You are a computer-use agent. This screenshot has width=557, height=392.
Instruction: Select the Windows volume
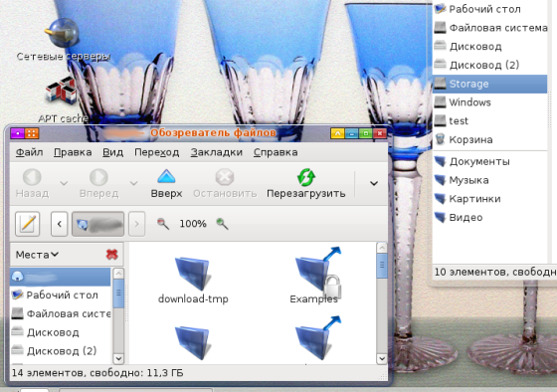click(x=489, y=102)
